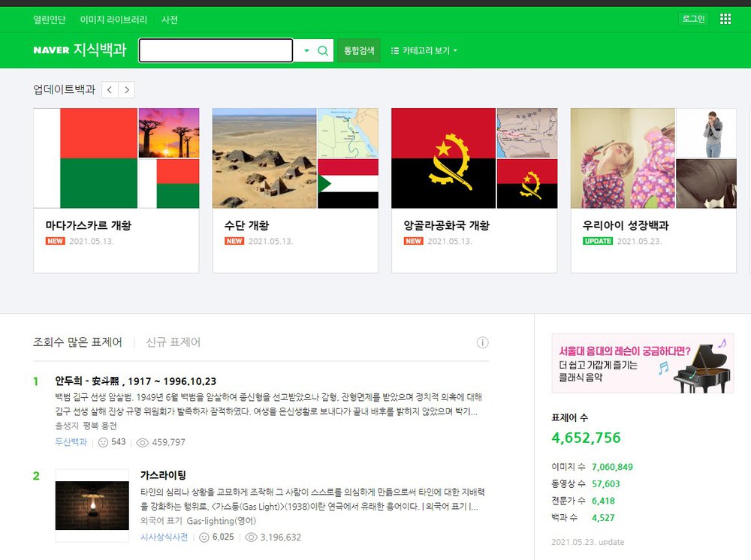Open the 앙골라공화국 개황 card title
Viewport: 751px width, 560px height.
point(446,225)
